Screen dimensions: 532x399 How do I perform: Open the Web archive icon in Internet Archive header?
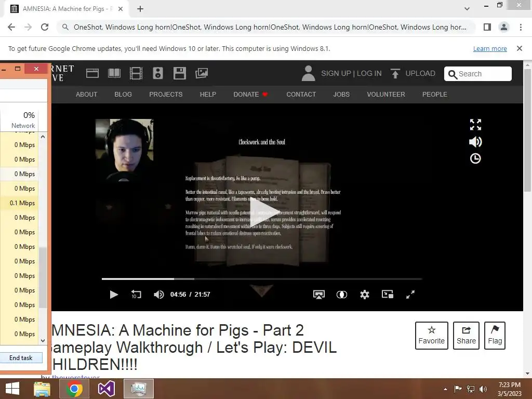92,73
